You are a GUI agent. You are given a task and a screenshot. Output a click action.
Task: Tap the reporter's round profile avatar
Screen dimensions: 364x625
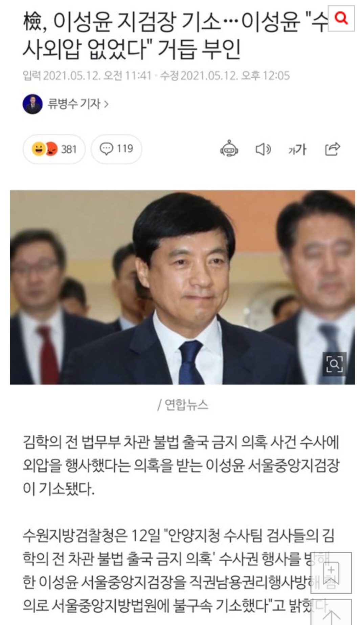[x=32, y=104]
